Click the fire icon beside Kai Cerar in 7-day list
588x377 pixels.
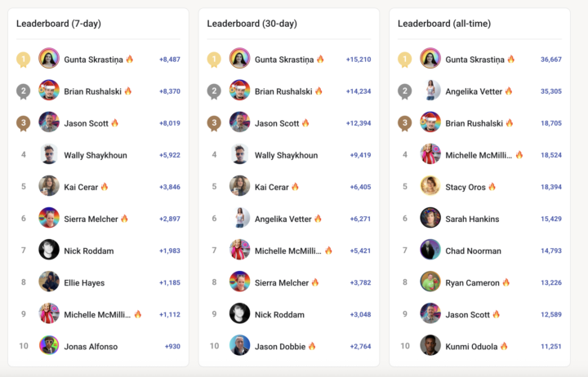pyautogui.click(x=105, y=187)
